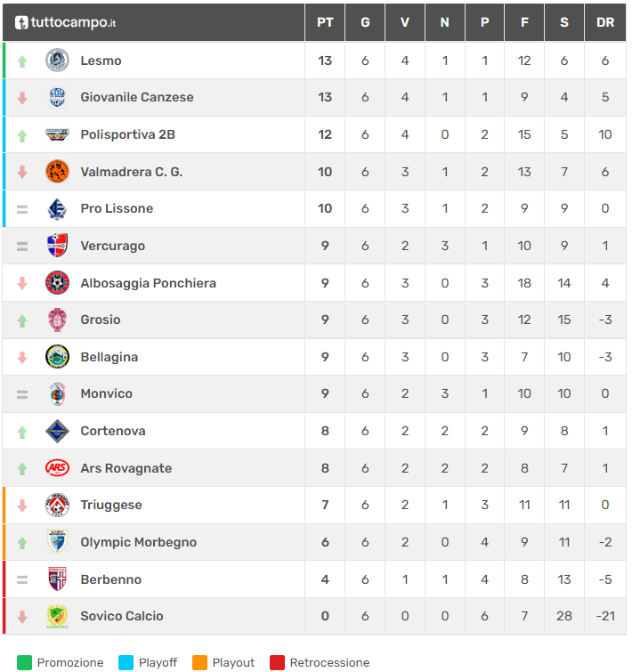
Task: Click the Ars Rovagnate red logo
Action: tap(57, 468)
